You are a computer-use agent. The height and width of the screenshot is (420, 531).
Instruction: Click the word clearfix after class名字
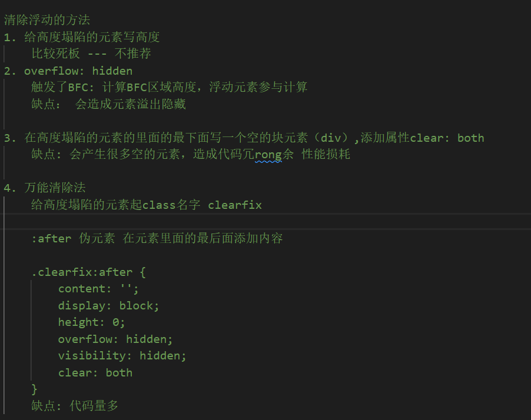pyautogui.click(x=235, y=205)
